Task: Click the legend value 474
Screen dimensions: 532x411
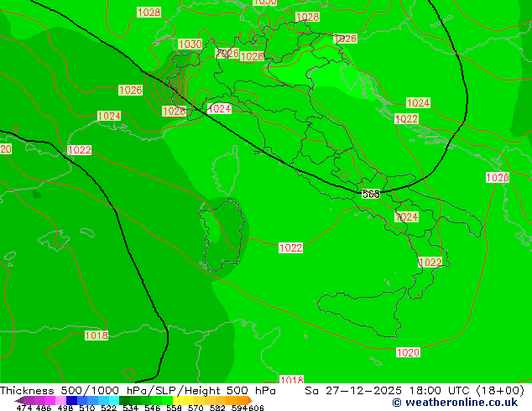Action: [x=24, y=408]
